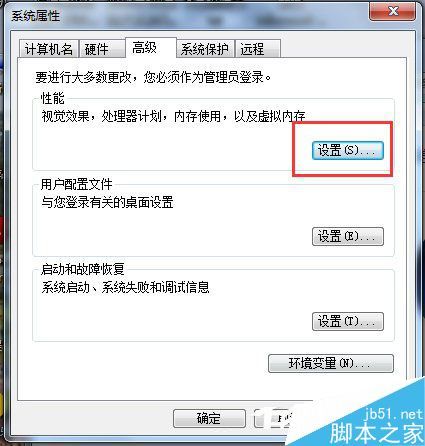Click the 启动和故障恢复 group label
The height and width of the screenshot is (446, 425).
[x=83, y=269]
